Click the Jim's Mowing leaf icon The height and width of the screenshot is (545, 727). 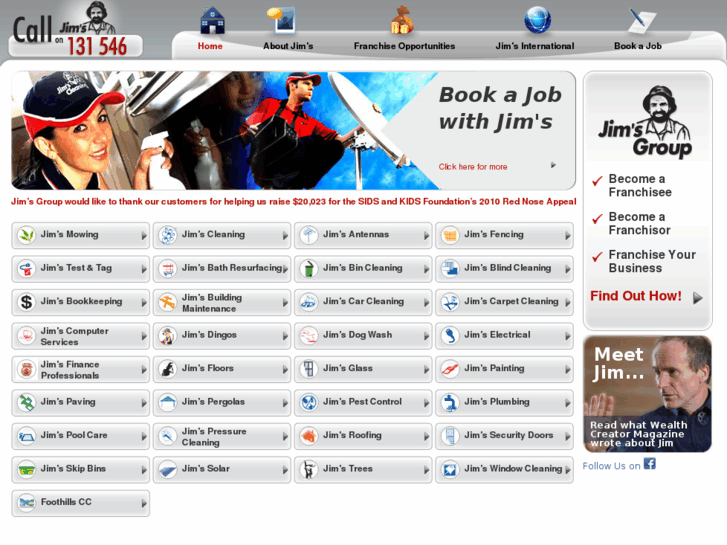point(27,235)
